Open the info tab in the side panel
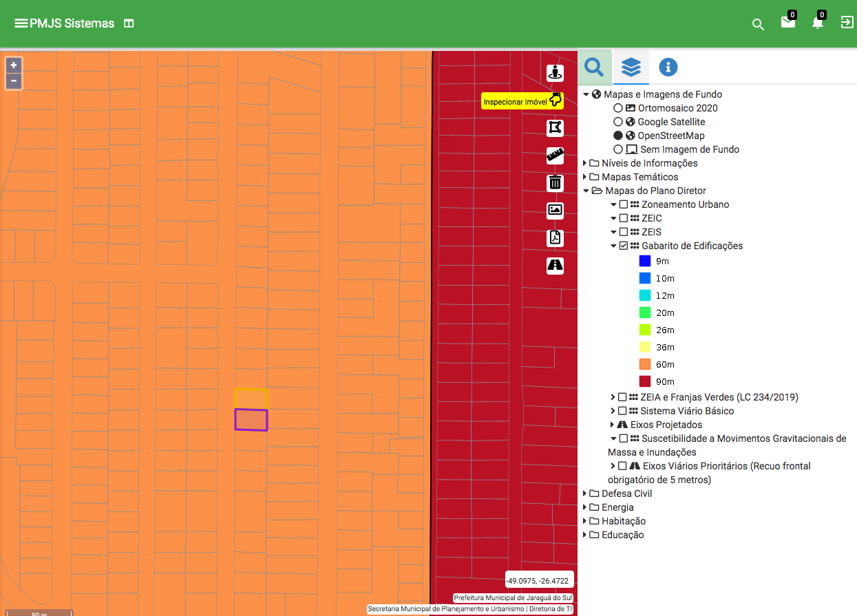857x616 pixels. click(668, 67)
